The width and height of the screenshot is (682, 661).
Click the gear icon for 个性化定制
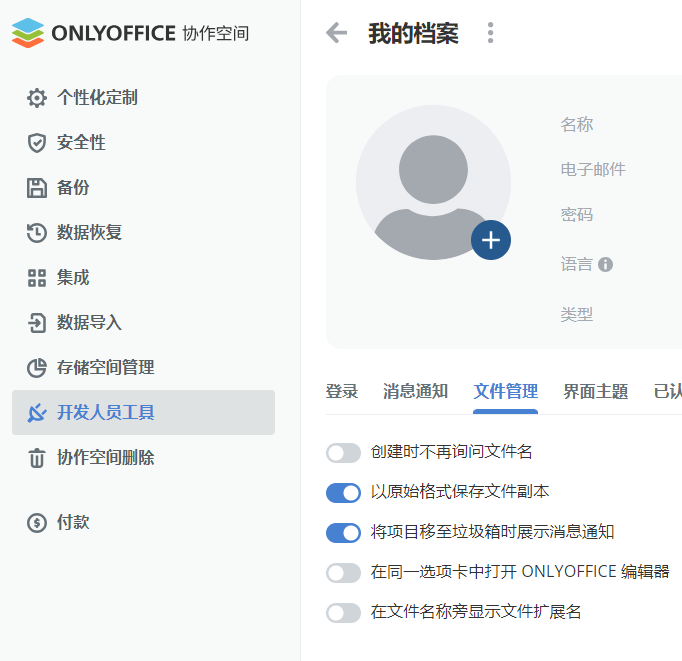coord(37,98)
